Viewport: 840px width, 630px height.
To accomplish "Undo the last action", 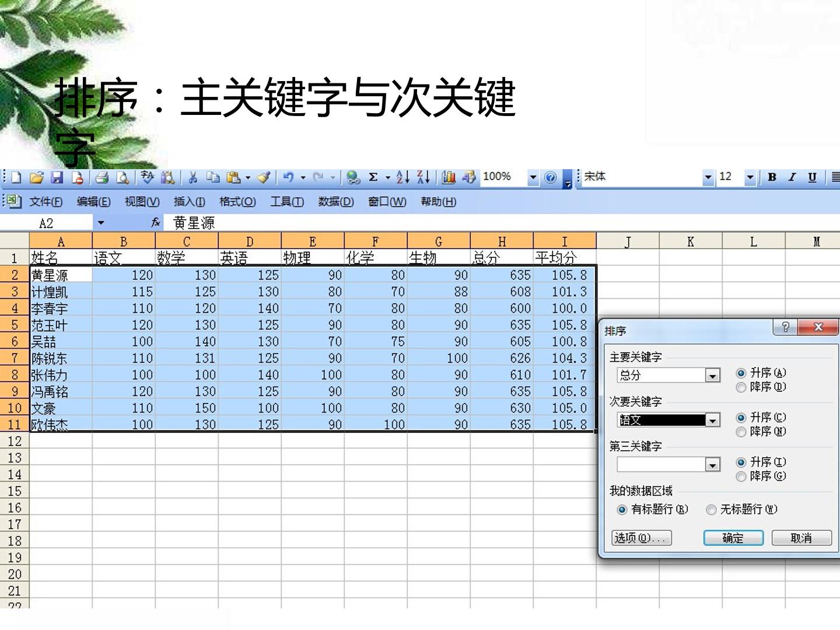I will click(x=289, y=177).
